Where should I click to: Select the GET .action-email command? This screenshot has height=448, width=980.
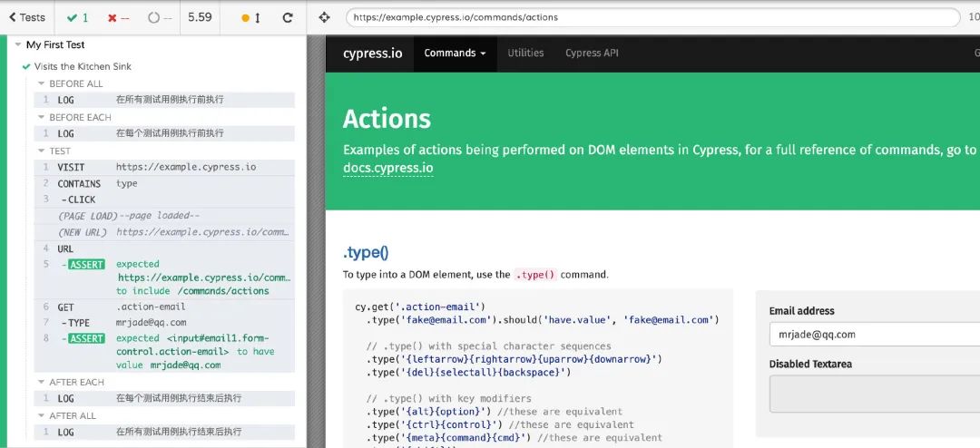(164, 307)
